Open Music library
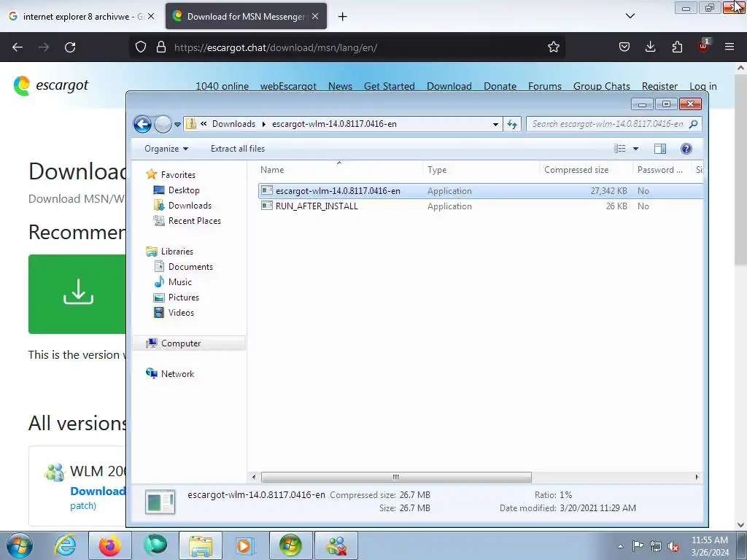 tap(179, 282)
